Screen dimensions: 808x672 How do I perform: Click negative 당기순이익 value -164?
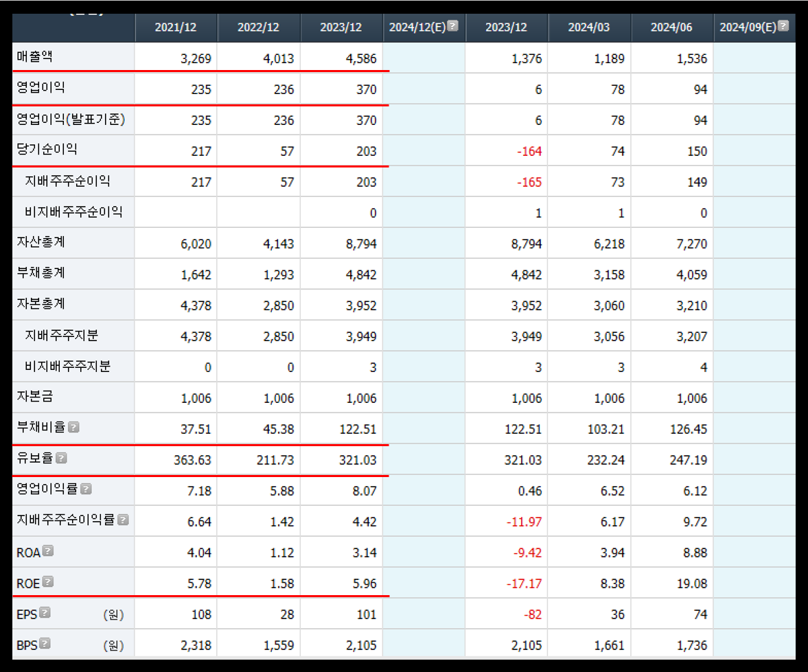[529, 152]
